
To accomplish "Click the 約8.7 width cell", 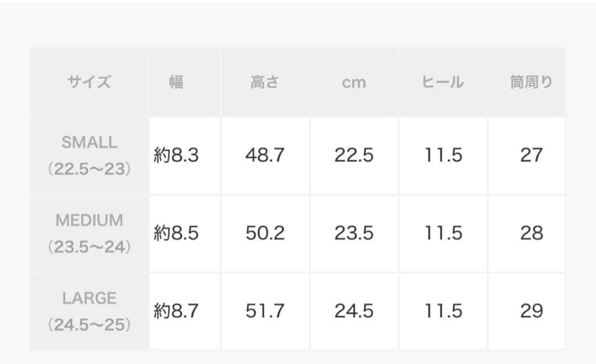I will tap(176, 312).
